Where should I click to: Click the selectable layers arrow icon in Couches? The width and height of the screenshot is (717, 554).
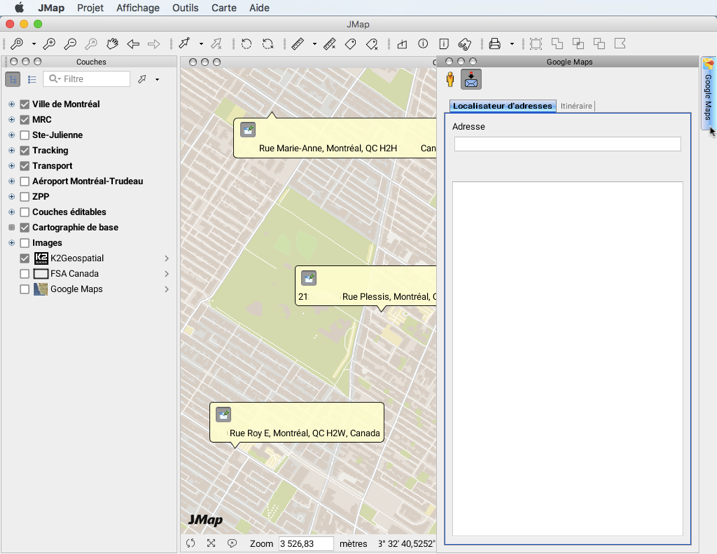[142, 79]
